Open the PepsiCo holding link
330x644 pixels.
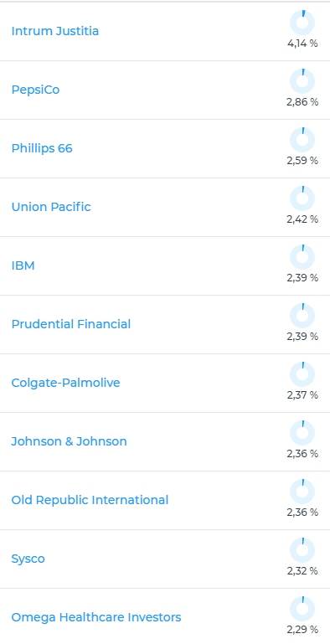35,90
